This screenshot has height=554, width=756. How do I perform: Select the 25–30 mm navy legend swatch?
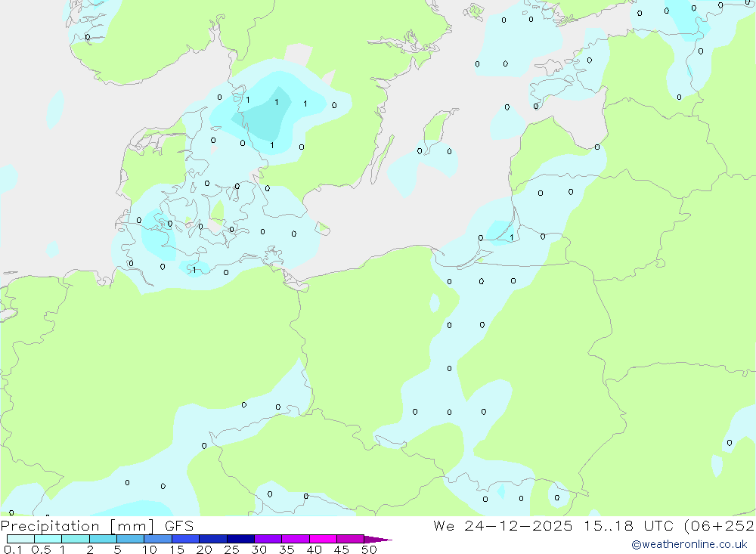click(240, 539)
